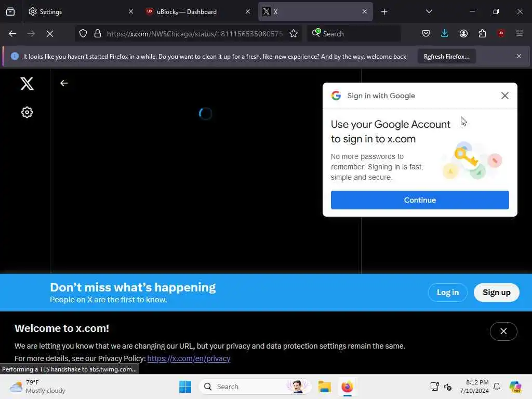Click the Sign up button
The width and height of the screenshot is (532, 399).
496,292
